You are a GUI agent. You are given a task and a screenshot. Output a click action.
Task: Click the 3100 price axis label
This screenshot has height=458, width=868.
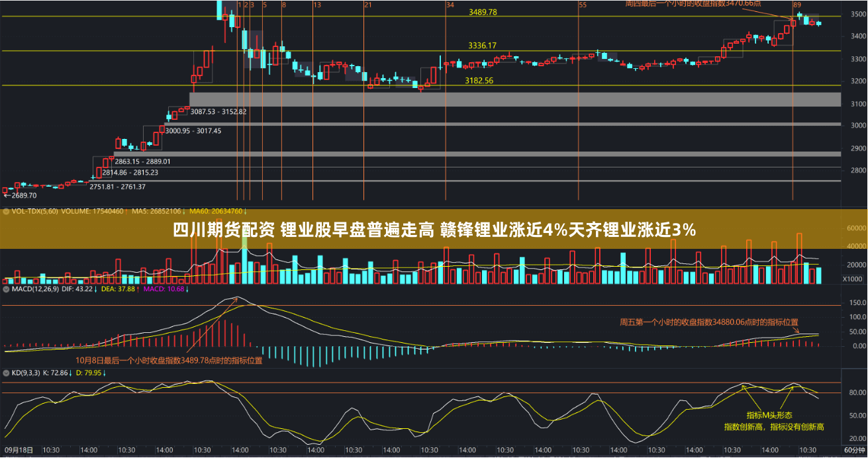pos(859,104)
